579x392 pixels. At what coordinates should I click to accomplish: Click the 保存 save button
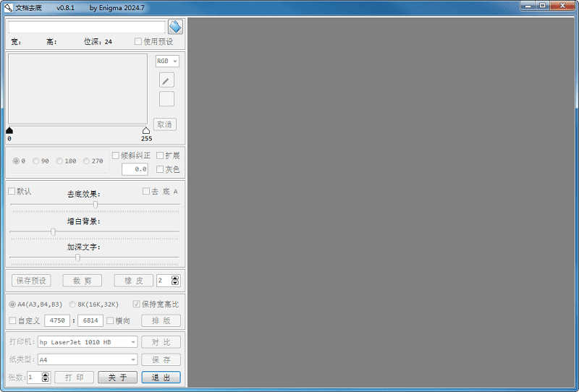point(161,359)
